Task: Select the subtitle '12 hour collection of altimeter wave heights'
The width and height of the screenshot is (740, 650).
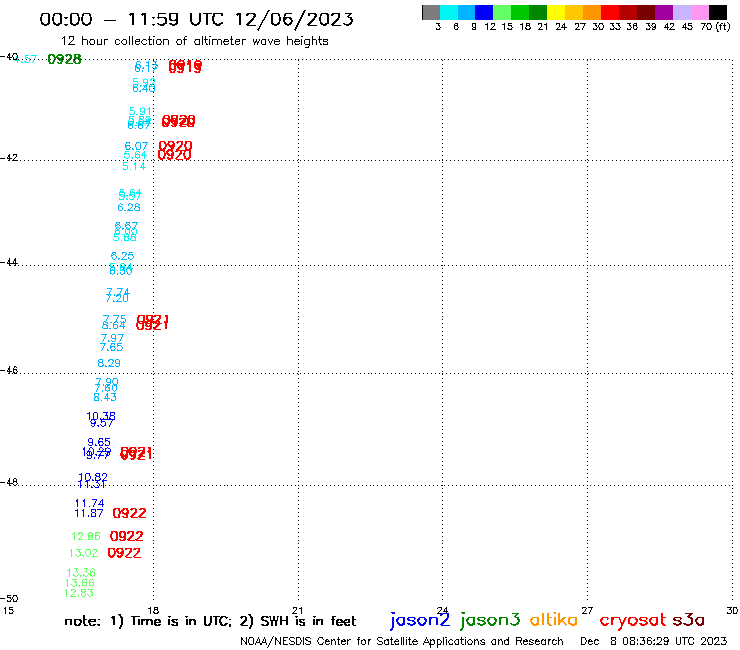Action: tap(194, 41)
